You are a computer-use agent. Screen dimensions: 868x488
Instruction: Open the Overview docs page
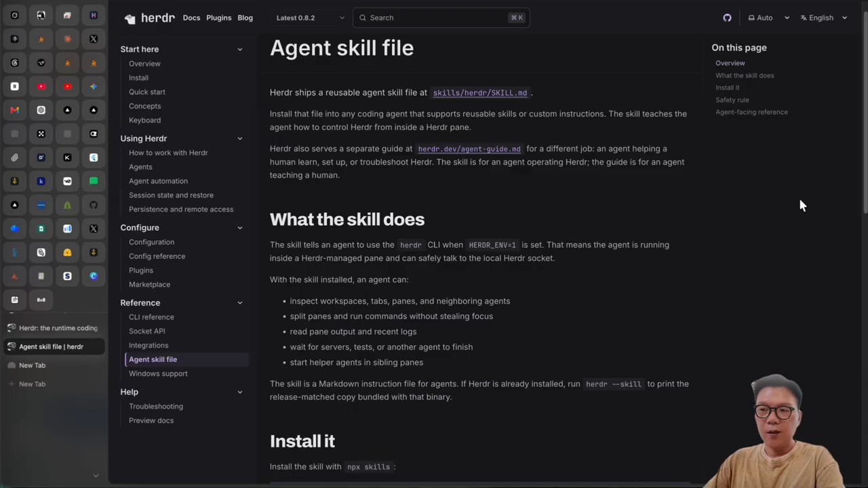tap(144, 64)
